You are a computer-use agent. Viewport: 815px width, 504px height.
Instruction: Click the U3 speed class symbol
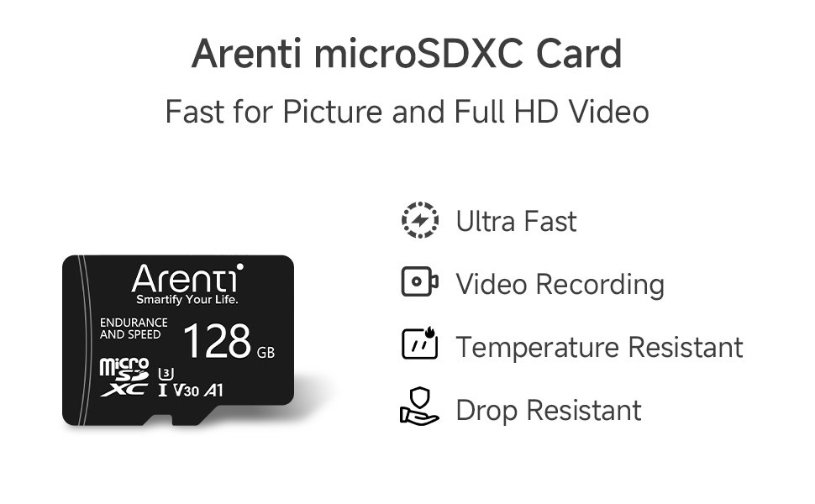point(166,374)
